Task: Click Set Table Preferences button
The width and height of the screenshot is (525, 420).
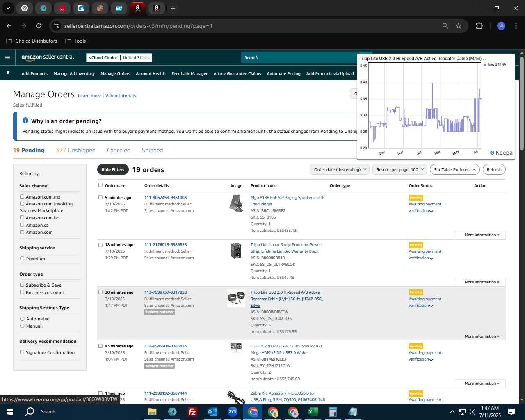Action: 455,169
